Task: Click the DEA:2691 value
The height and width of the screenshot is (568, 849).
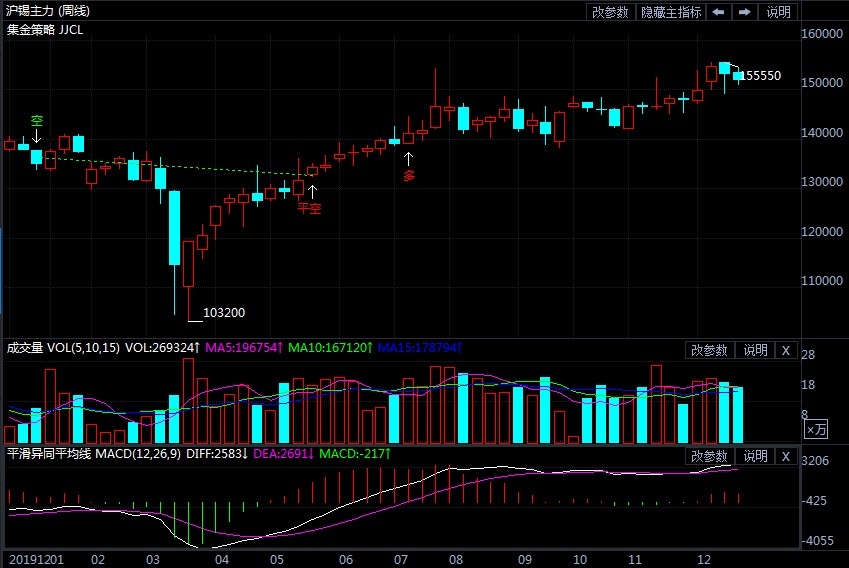Action: pyautogui.click(x=283, y=454)
